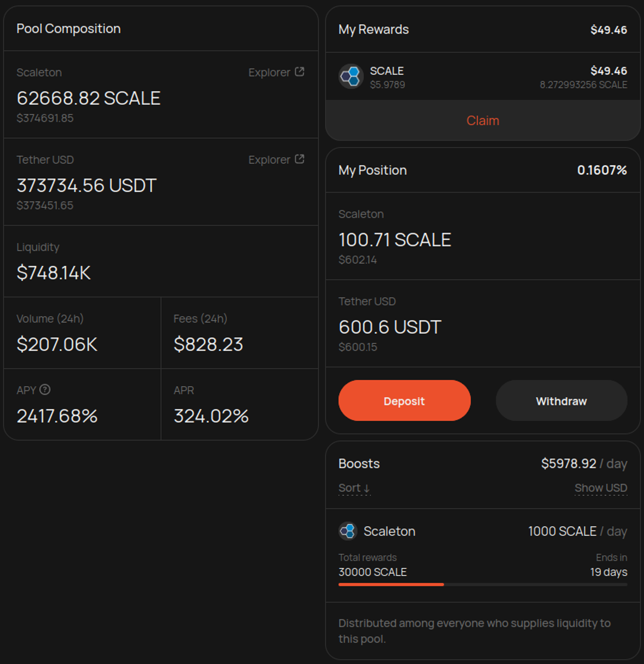Click the Tether USD Explorer link text
The width and height of the screenshot is (644, 664).
click(269, 160)
